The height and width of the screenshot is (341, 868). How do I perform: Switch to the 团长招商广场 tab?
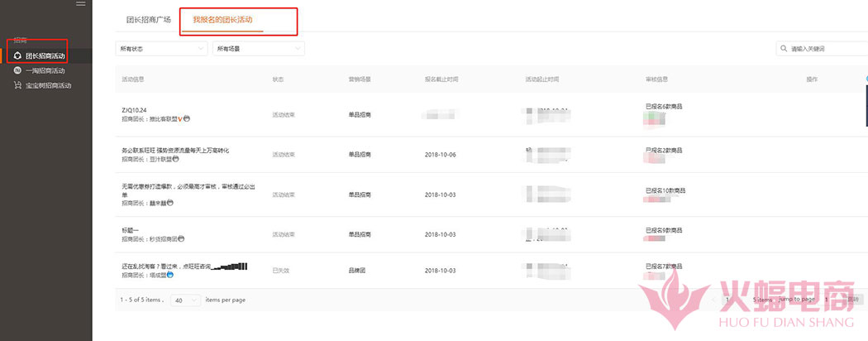click(148, 19)
